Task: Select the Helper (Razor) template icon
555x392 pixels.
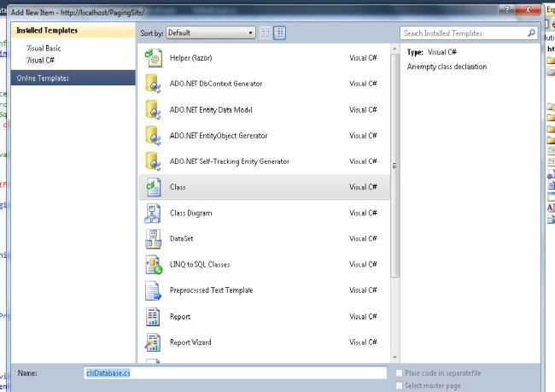Action: [153, 58]
